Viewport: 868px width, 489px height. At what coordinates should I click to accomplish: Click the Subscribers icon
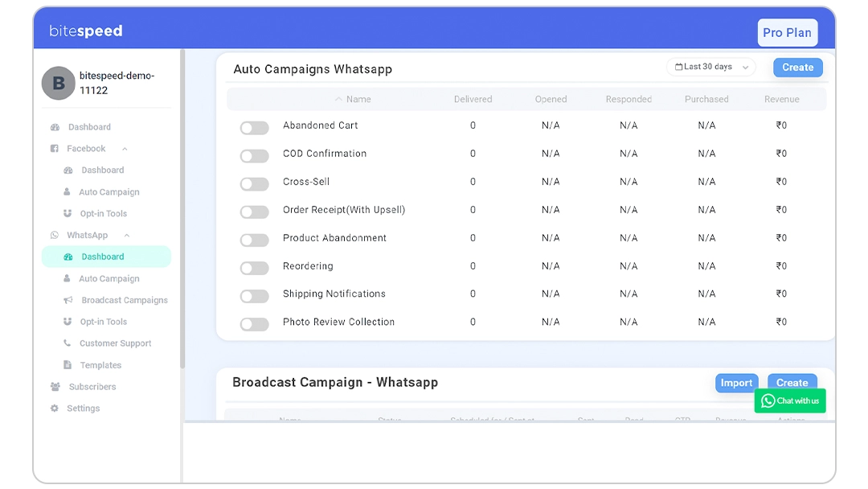[55, 387]
